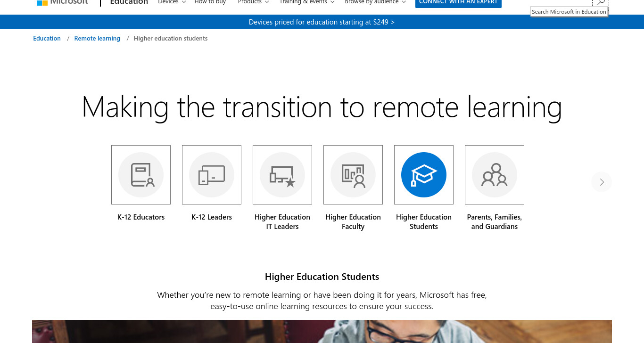Click the K-12 Educators label
This screenshot has height=343, width=644.
pos(141,217)
